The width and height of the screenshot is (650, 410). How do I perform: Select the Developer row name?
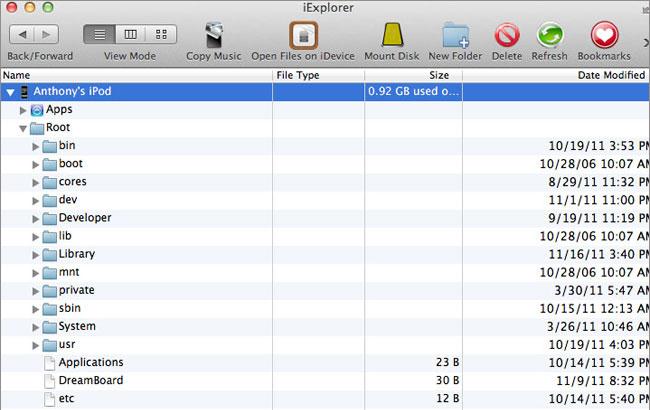coord(85,218)
